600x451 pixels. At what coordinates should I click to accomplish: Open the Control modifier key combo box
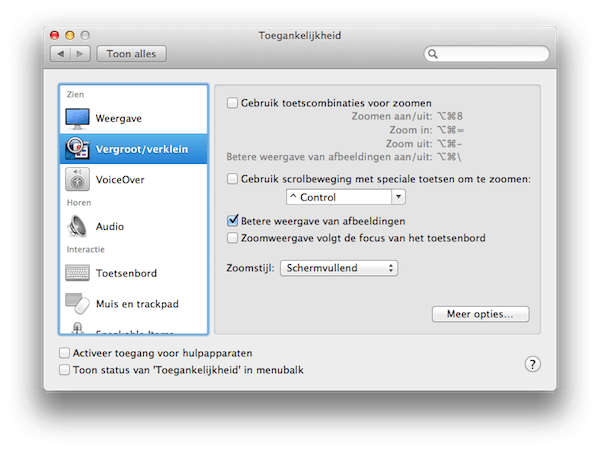346,197
